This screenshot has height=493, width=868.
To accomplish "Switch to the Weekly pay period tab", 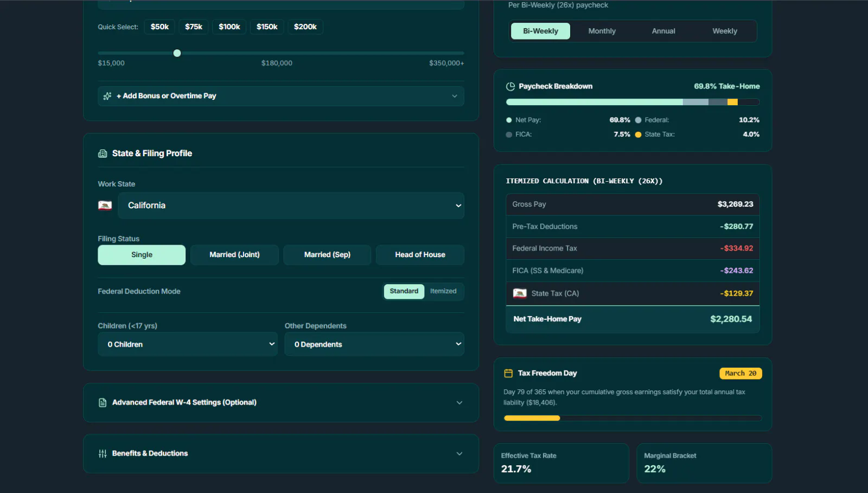I will coord(725,31).
